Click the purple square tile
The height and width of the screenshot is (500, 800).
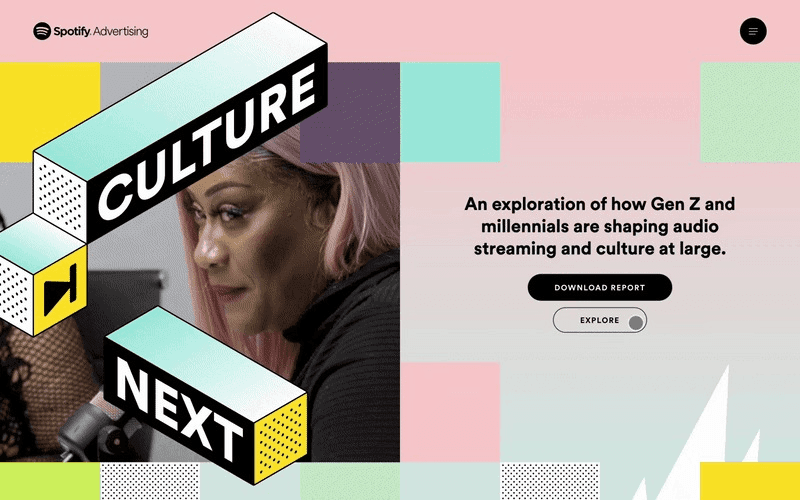[x=349, y=112]
